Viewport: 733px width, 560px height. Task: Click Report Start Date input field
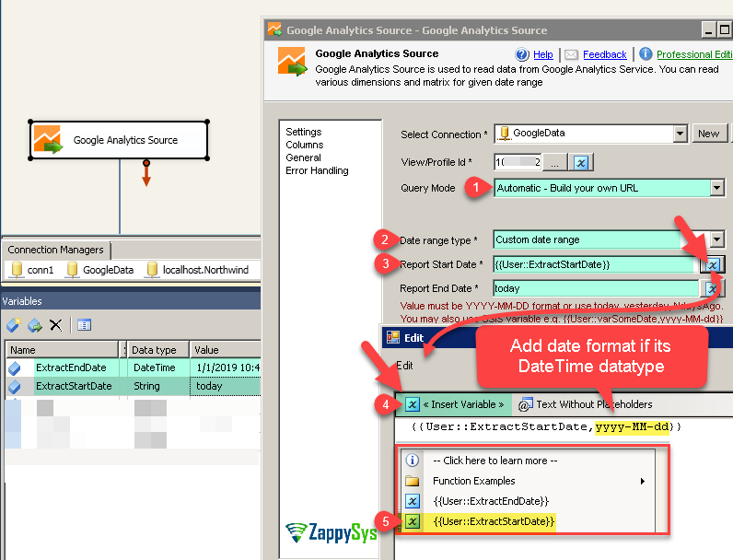tap(595, 264)
